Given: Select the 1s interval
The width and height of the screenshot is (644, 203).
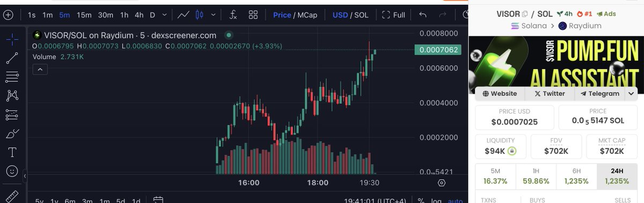Looking at the screenshot, I should 32,15.
